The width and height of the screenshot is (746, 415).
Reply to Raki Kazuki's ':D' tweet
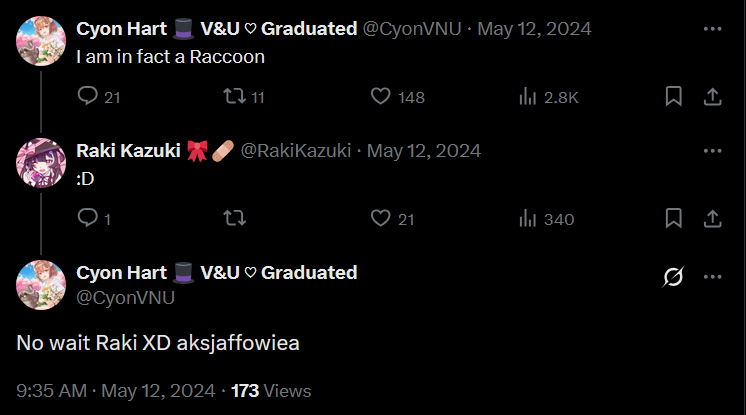tap(88, 218)
